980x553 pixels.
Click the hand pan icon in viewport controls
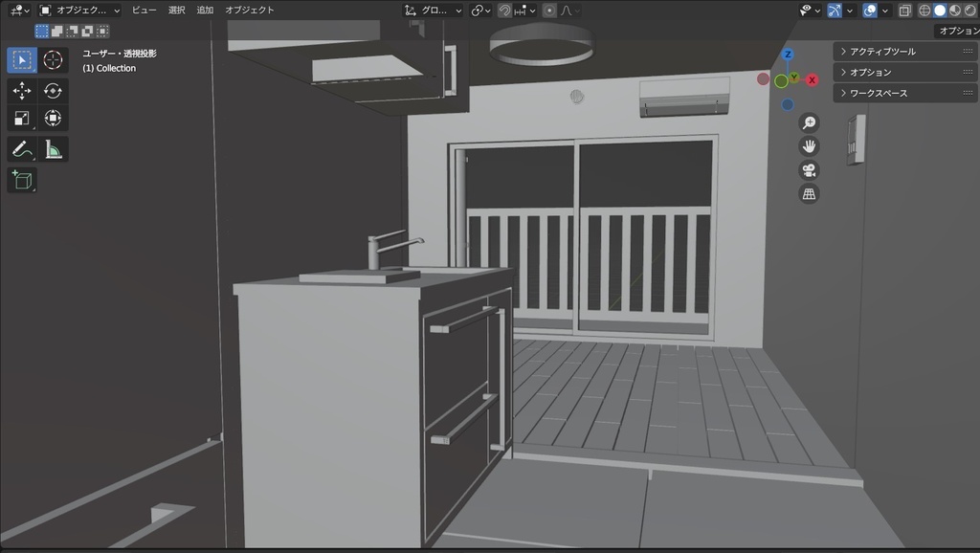809,146
